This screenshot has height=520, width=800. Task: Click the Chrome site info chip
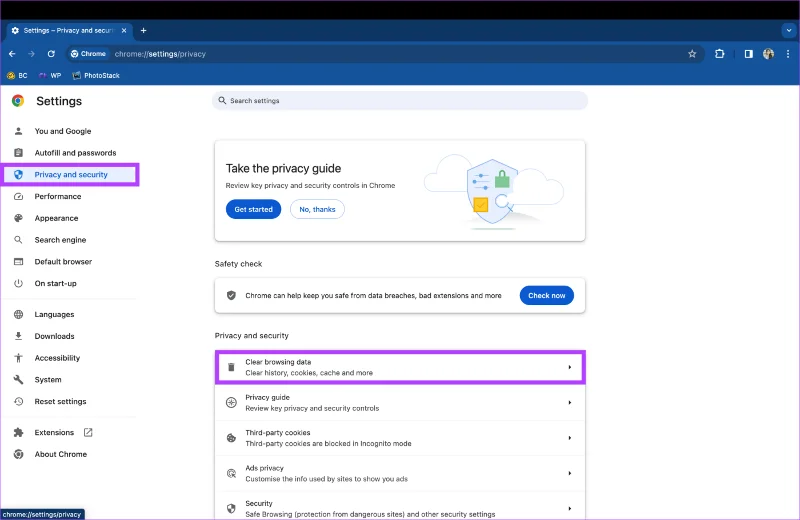(x=89, y=54)
